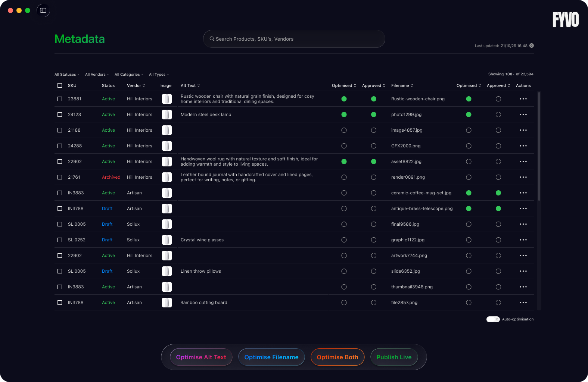Click the refresh icon beside Last updated
This screenshot has width=588, height=382.
532,46
